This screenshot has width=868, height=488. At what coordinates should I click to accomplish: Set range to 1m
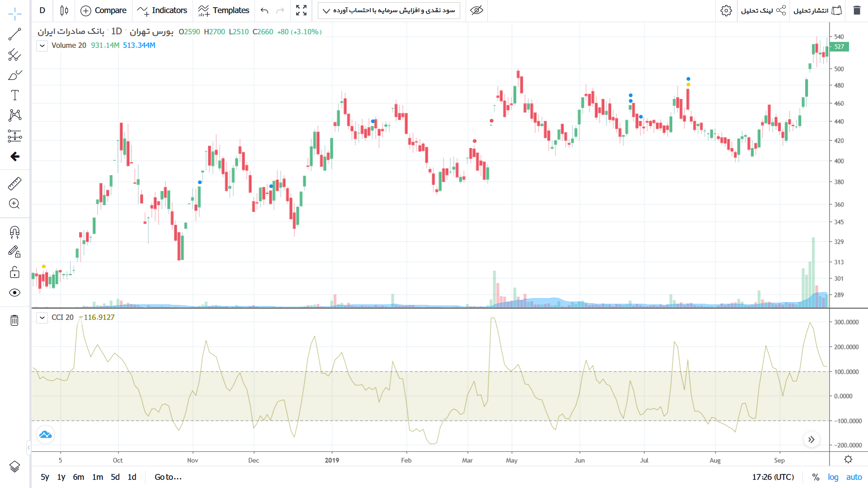point(98,477)
